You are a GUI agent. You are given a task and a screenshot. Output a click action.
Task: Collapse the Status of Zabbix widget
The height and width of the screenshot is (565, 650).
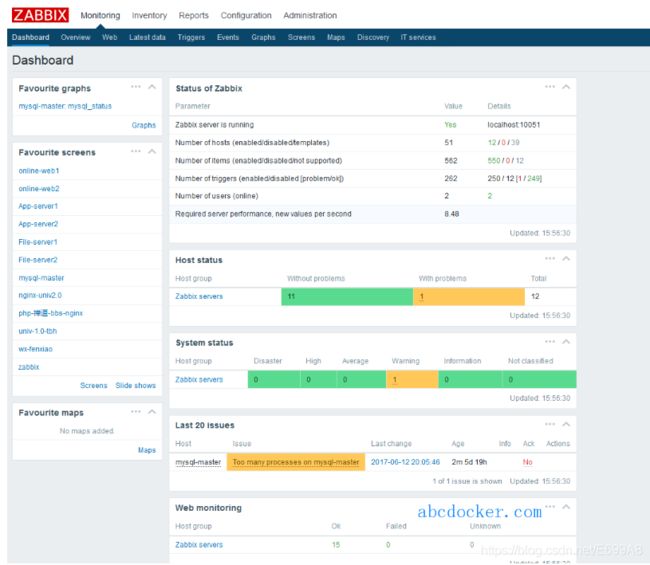tap(566, 87)
